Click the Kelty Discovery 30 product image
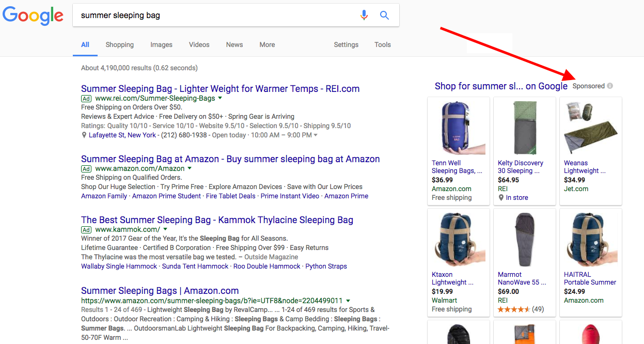This screenshot has width=644, height=344. (x=524, y=127)
